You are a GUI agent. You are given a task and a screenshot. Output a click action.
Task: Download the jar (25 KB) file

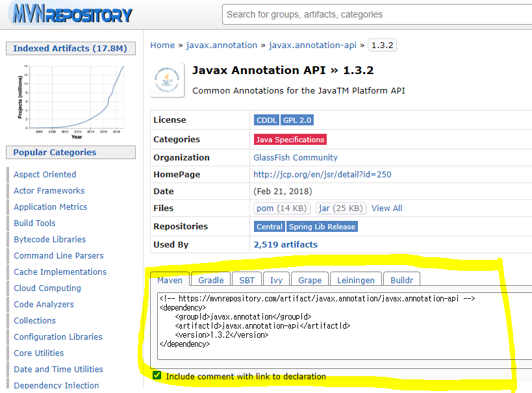coord(340,208)
